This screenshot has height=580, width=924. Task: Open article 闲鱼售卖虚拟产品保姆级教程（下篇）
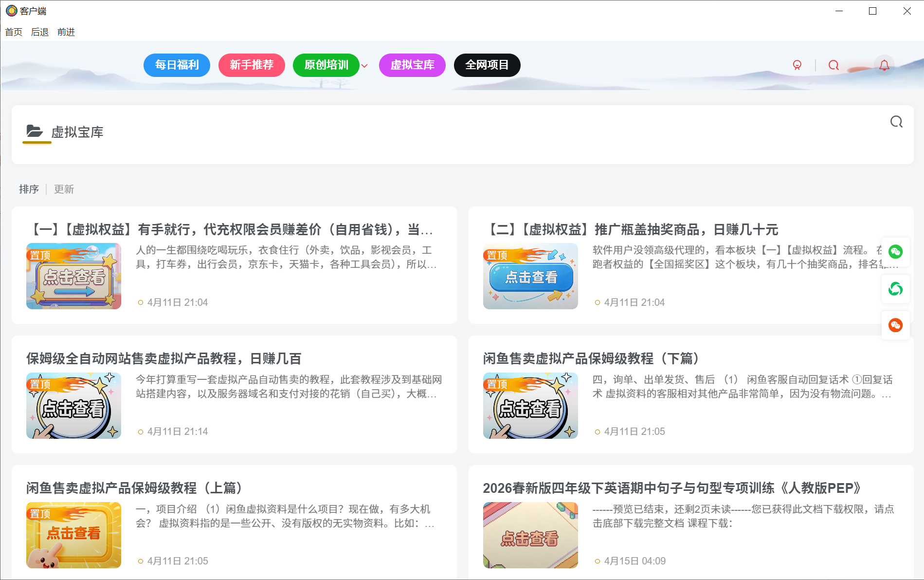click(591, 359)
